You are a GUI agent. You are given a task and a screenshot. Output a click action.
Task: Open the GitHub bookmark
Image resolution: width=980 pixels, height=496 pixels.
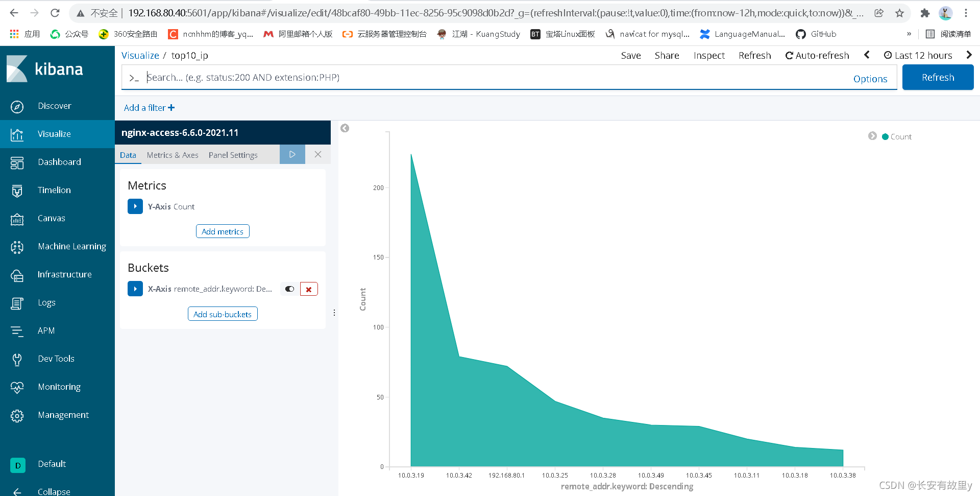816,34
